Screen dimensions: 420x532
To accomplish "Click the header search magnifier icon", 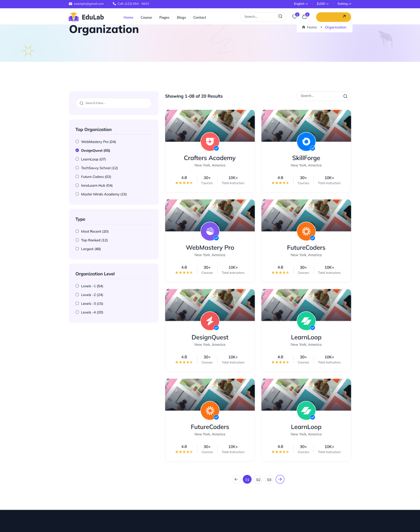I will pos(280,16).
